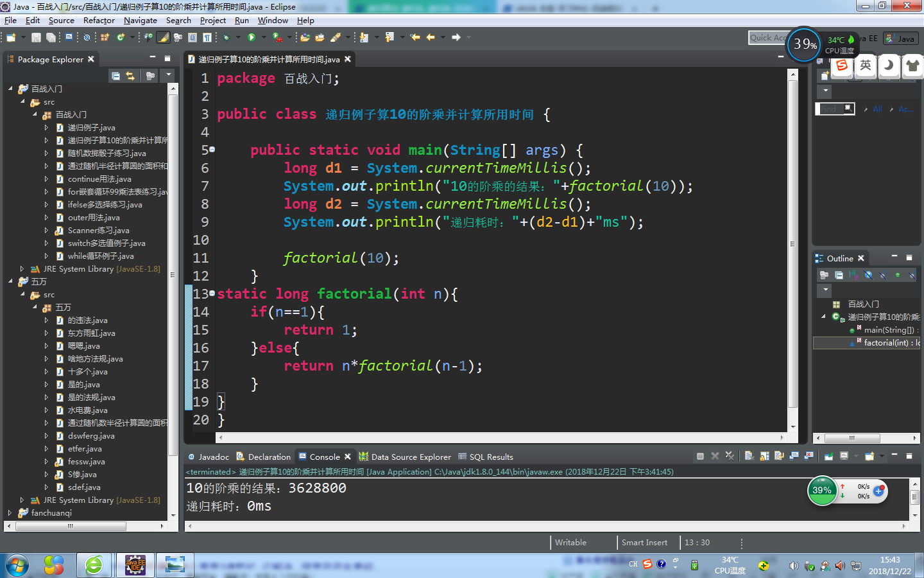Screen dimensions: 924x578
Task: Toggle Hide Fields filter in Outline
Action: pos(868,275)
